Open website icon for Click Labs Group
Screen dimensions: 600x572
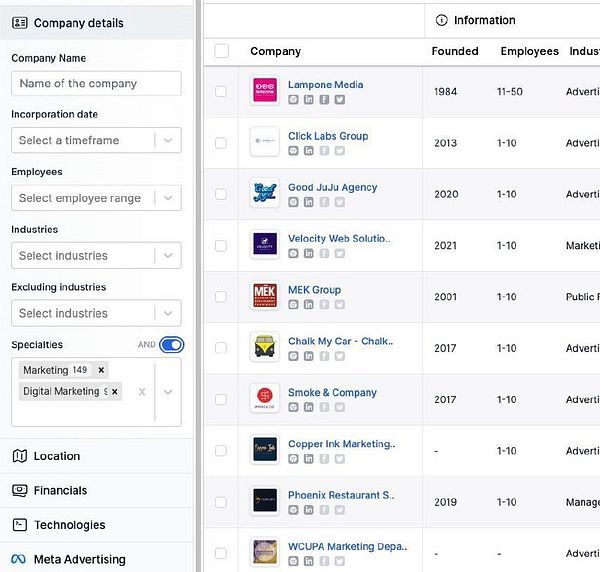pyautogui.click(x=293, y=151)
